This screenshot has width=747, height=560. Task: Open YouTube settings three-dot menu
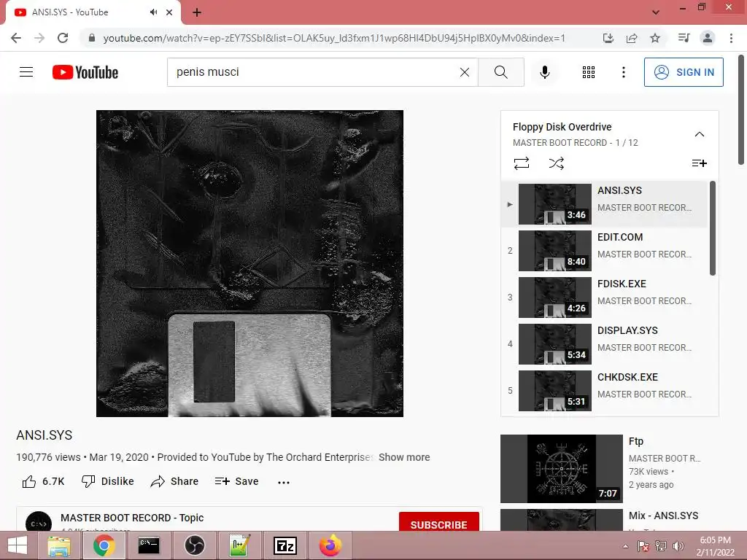(623, 72)
